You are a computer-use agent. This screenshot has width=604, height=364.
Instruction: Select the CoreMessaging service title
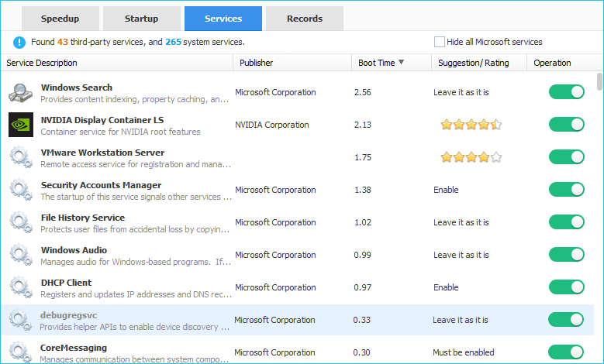74,348
